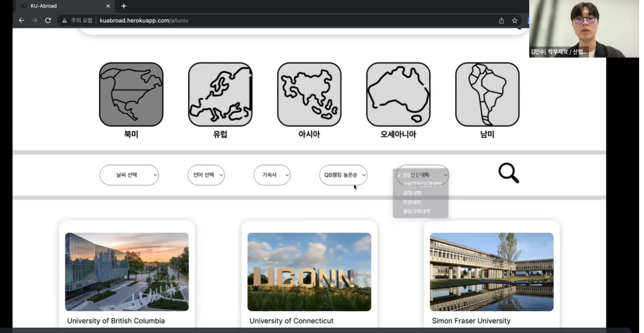Pick 생명과학대학 from the dropdown options
The height and width of the screenshot is (333, 644).
click(x=416, y=211)
